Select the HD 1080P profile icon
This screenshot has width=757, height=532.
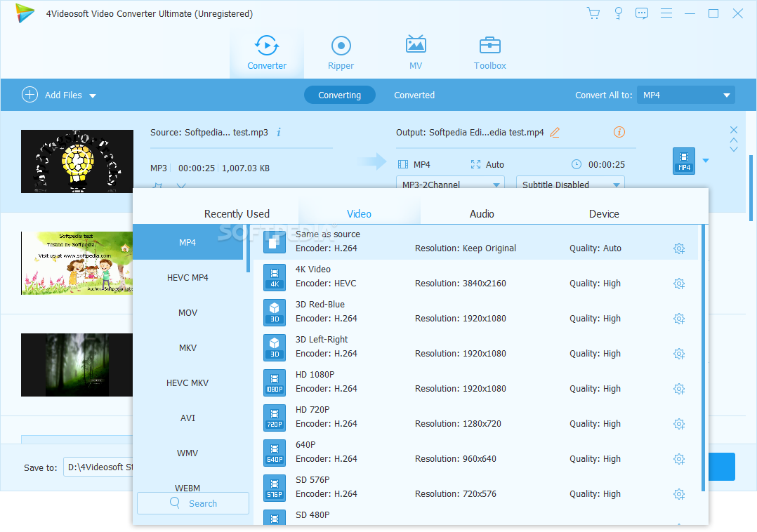point(274,383)
